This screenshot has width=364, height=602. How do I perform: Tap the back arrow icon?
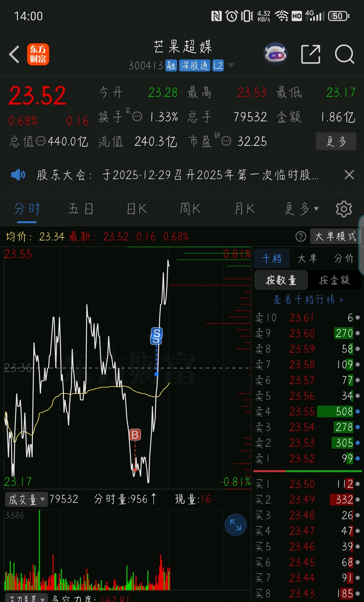[x=14, y=54]
